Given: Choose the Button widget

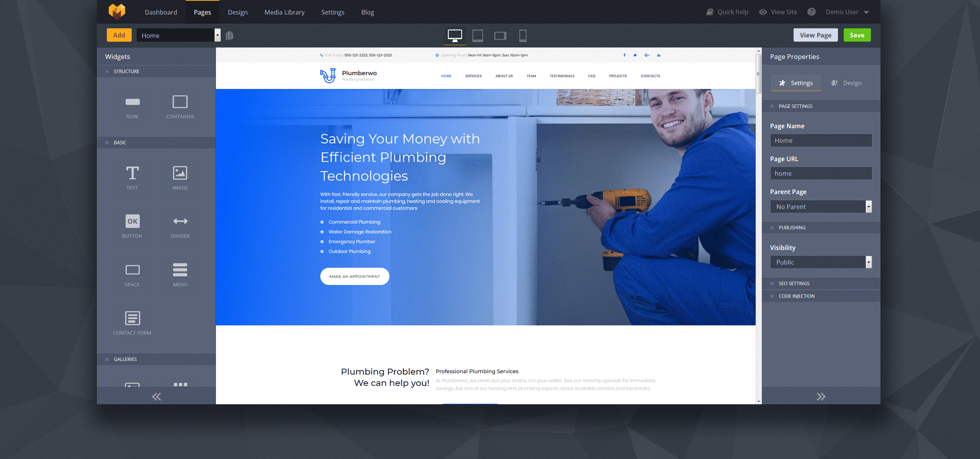Looking at the screenshot, I should (132, 227).
